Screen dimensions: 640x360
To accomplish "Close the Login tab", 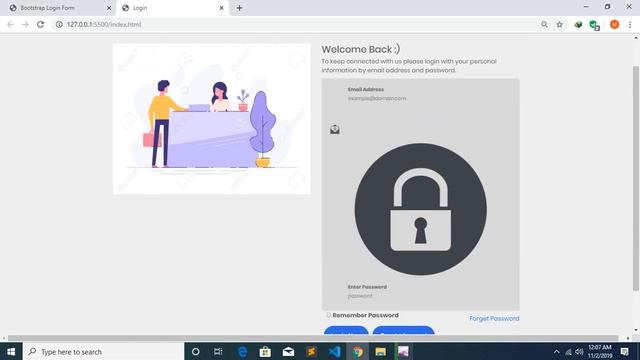I will click(222, 8).
